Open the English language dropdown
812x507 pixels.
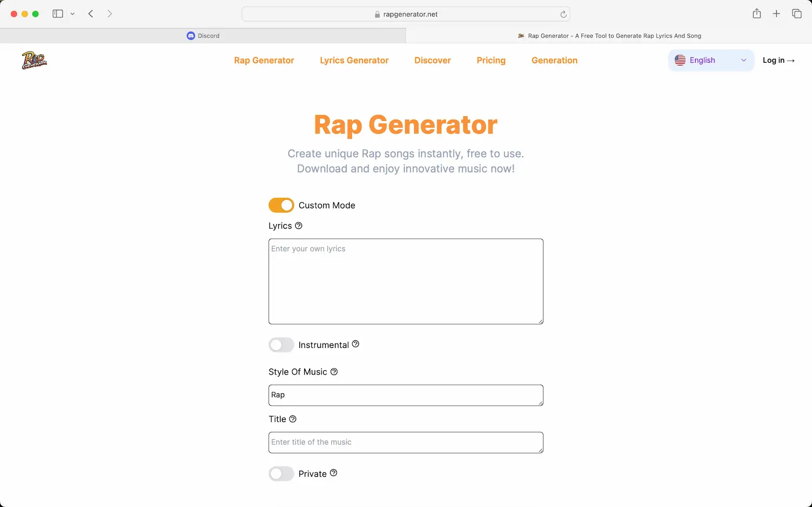[711, 60]
